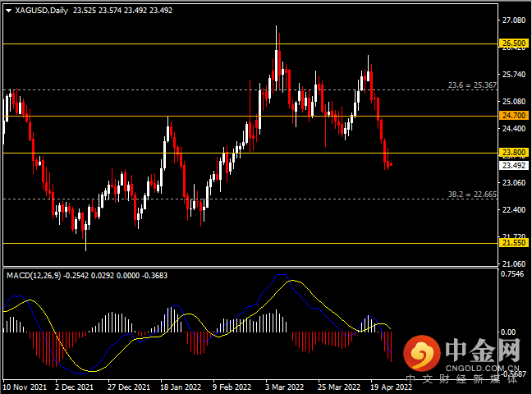Click the 24.400 price axis value
532x394 pixels.
[514, 129]
